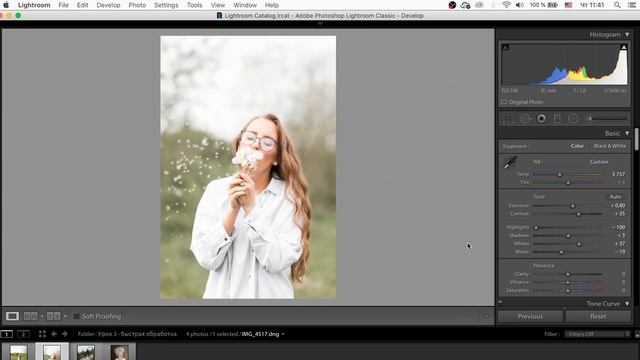
Task: Select third filmstrip thumbnail
Action: point(86,352)
